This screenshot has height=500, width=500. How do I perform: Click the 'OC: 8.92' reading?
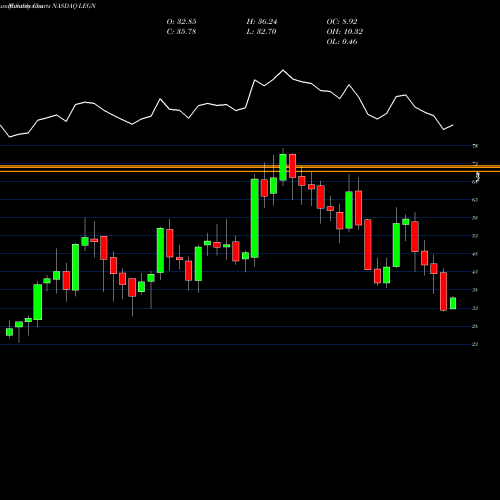point(342,22)
